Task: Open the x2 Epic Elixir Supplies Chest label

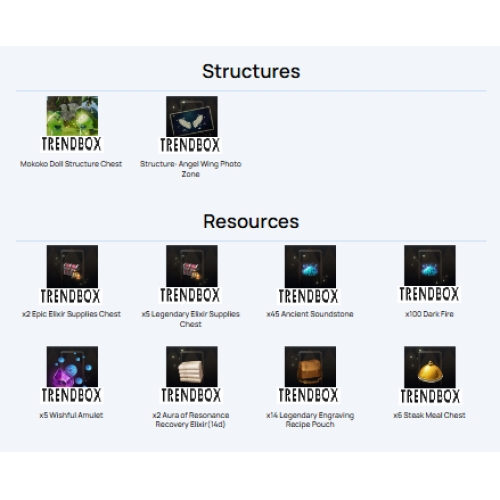Action: pyautogui.click(x=71, y=314)
